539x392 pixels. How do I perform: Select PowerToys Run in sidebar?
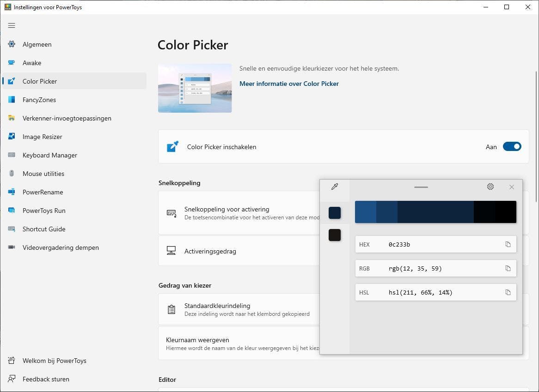tap(44, 211)
